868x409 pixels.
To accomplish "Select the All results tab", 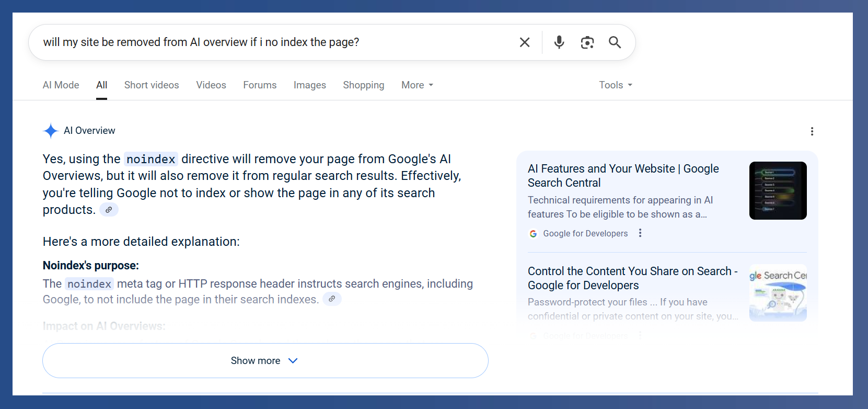I will point(102,85).
